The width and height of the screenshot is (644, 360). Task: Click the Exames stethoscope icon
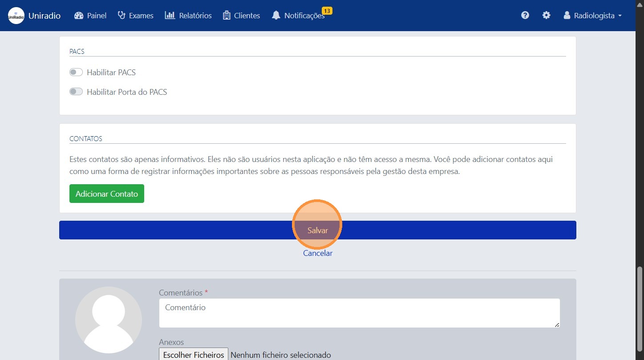[122, 16]
